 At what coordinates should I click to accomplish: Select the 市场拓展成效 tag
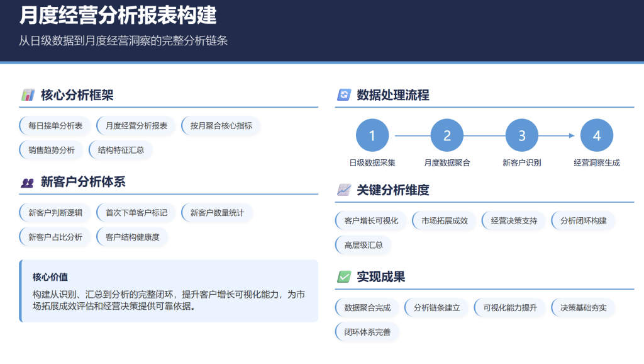pos(445,221)
